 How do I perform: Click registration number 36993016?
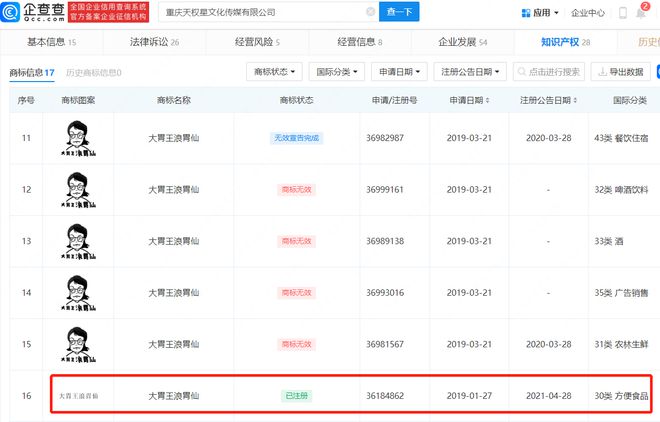click(385, 293)
